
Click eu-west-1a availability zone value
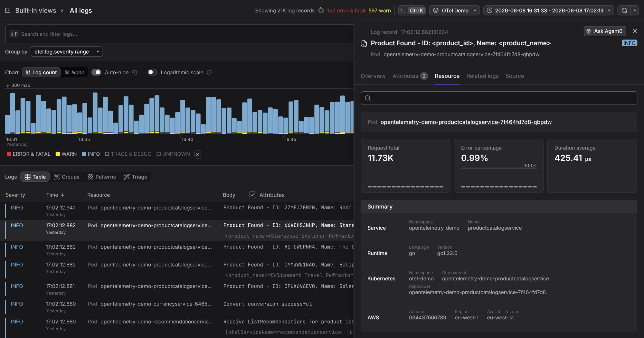[x=500, y=317]
